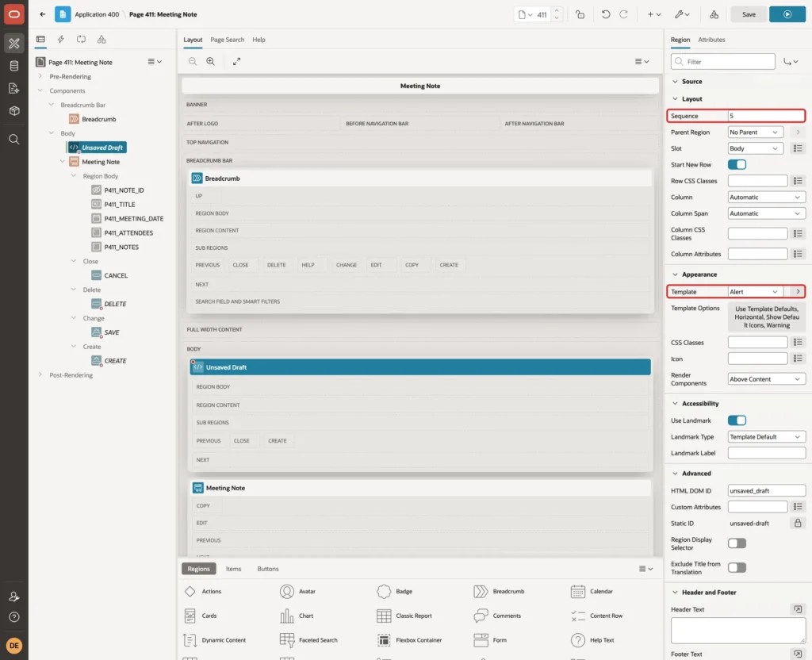Switch to the Page Search tab
The height and width of the screenshot is (660, 812).
click(x=227, y=40)
